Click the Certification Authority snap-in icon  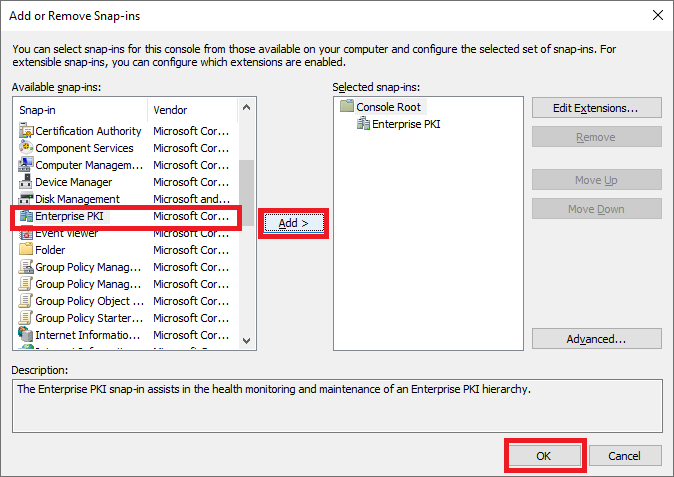point(26,131)
